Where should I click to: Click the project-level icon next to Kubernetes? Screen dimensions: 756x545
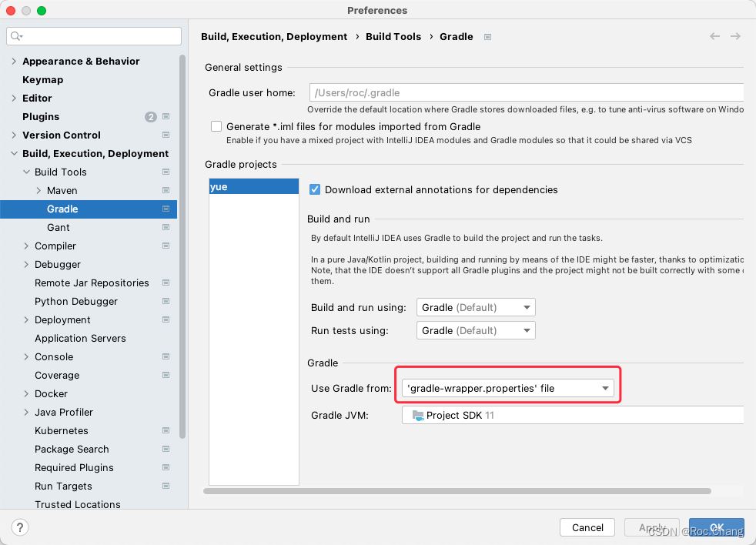click(x=166, y=430)
